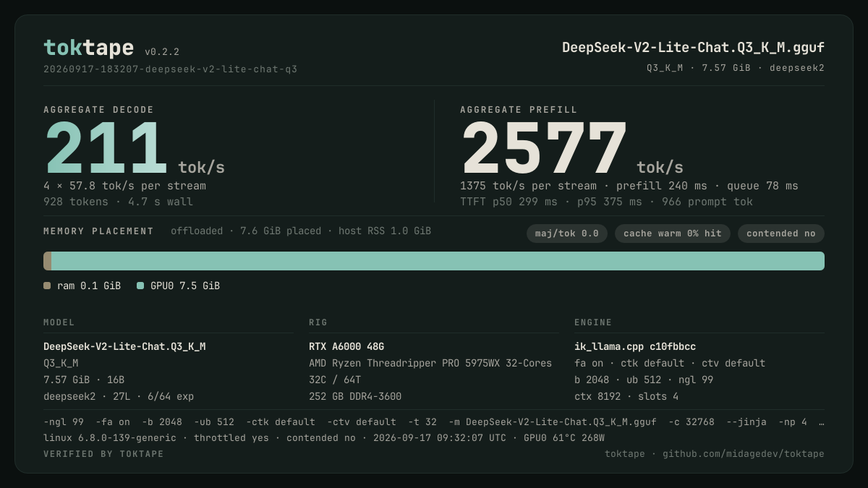Click the toktape logo title
Screen dimensions: 868x488
(88, 48)
